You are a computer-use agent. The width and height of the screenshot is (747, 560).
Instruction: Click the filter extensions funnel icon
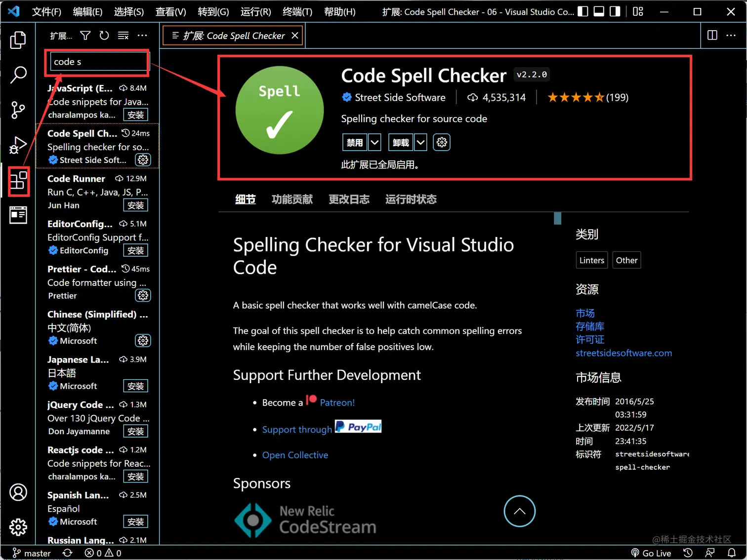click(x=85, y=35)
